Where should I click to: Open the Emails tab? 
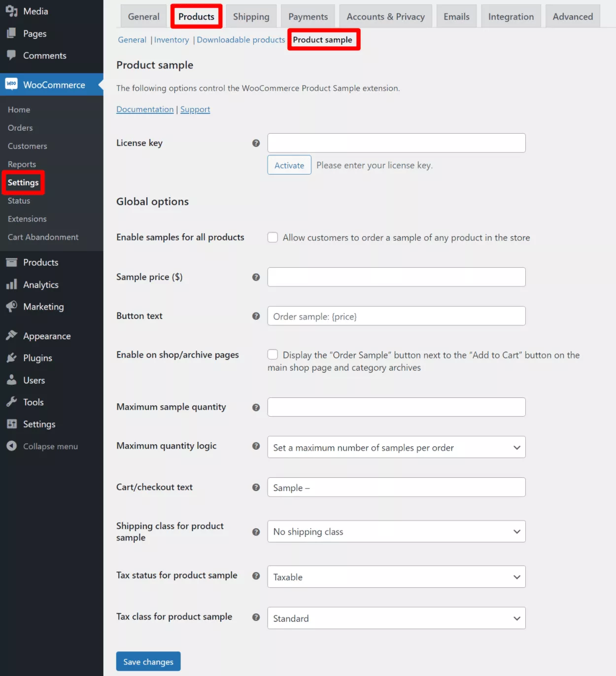tap(456, 16)
